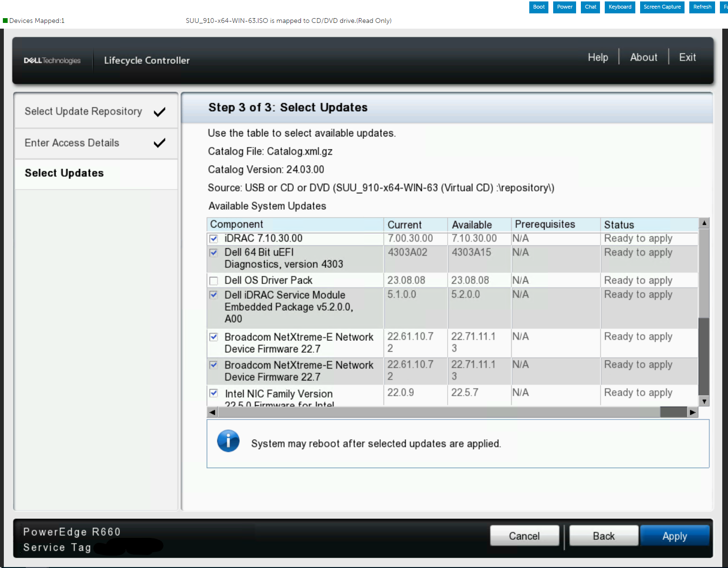Open the Help menu
Screen dimensions: 728x568
point(598,57)
